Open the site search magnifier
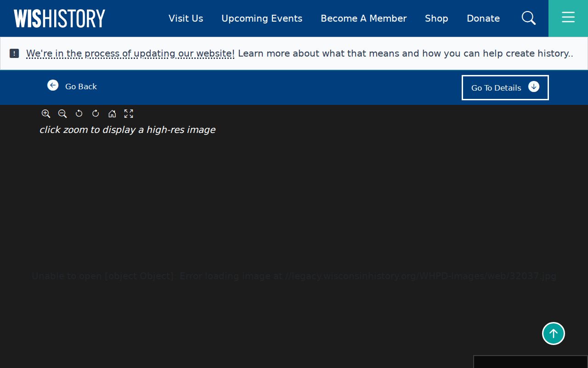The image size is (588, 368). [529, 18]
